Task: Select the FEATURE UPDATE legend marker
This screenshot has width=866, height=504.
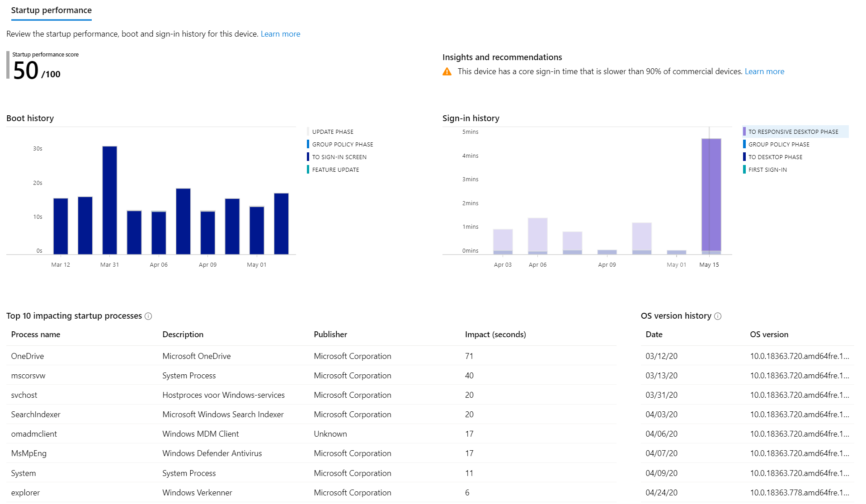Action: 309,170
